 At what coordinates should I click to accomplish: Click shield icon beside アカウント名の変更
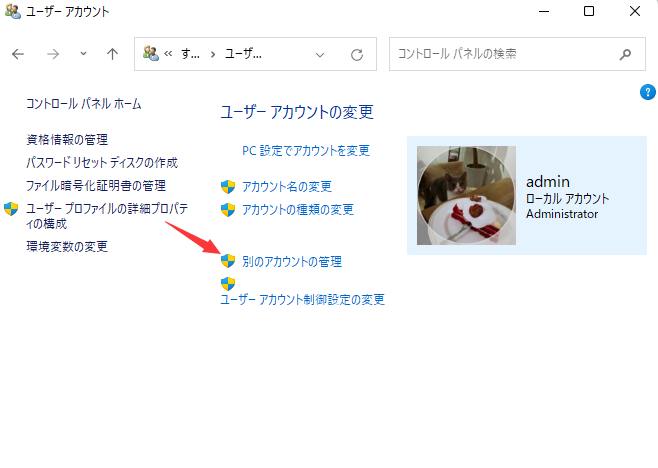click(x=228, y=187)
